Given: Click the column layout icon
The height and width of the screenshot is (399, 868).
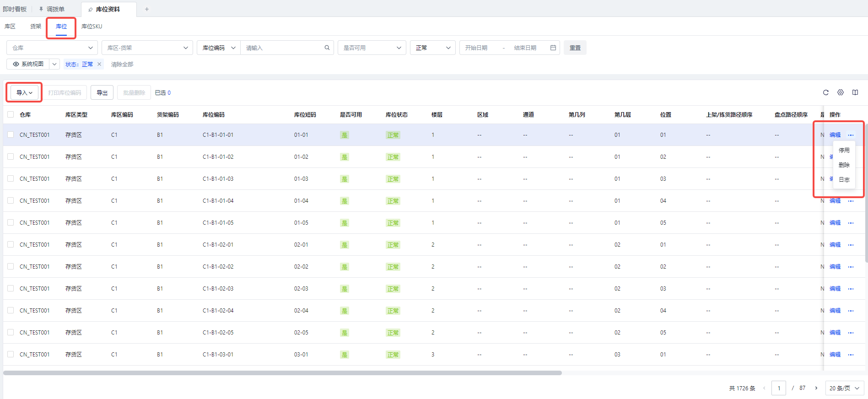Looking at the screenshot, I should [x=855, y=92].
